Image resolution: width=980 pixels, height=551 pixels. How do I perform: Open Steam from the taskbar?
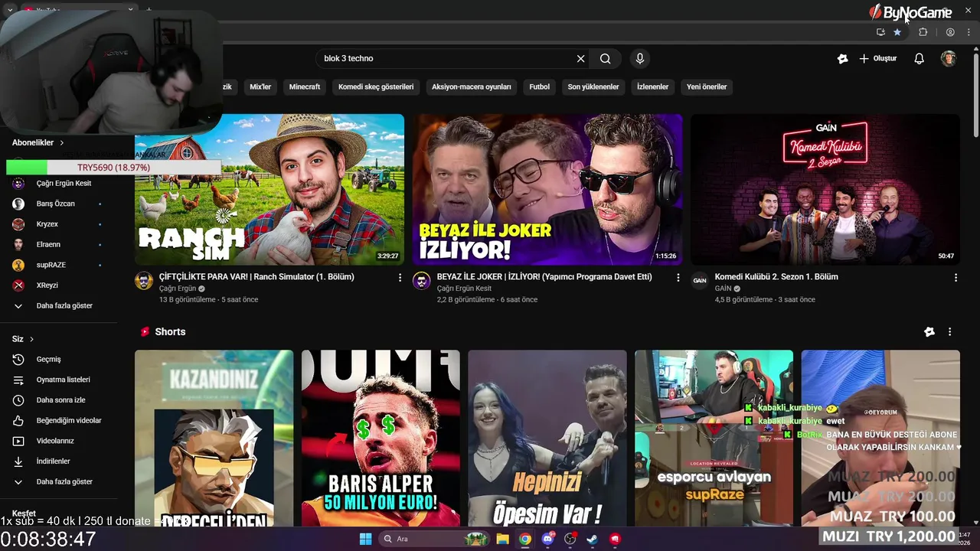click(593, 539)
